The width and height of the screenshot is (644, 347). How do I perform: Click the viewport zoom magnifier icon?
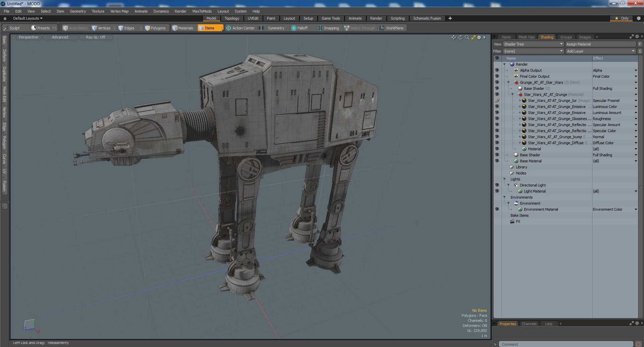467,37
